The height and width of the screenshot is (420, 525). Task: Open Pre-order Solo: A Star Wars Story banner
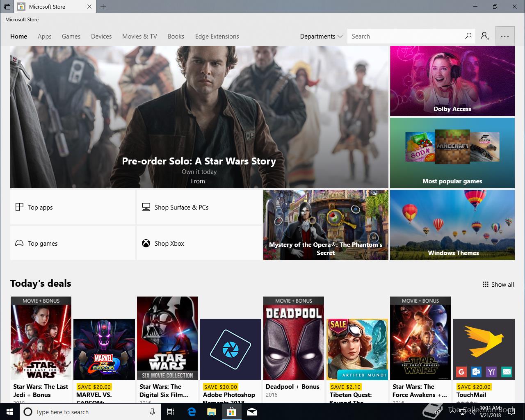pos(199,117)
